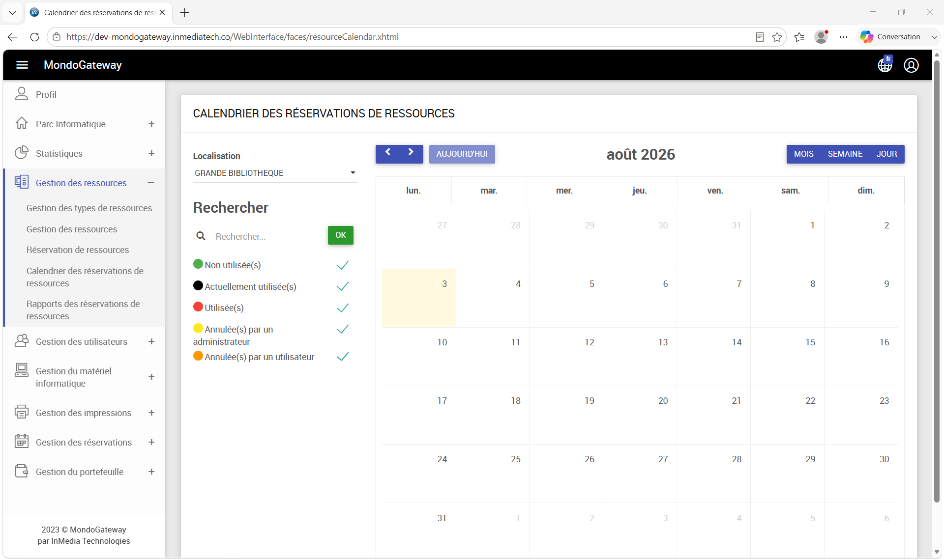Click the red Utilisée(s) color dot

coord(198,307)
